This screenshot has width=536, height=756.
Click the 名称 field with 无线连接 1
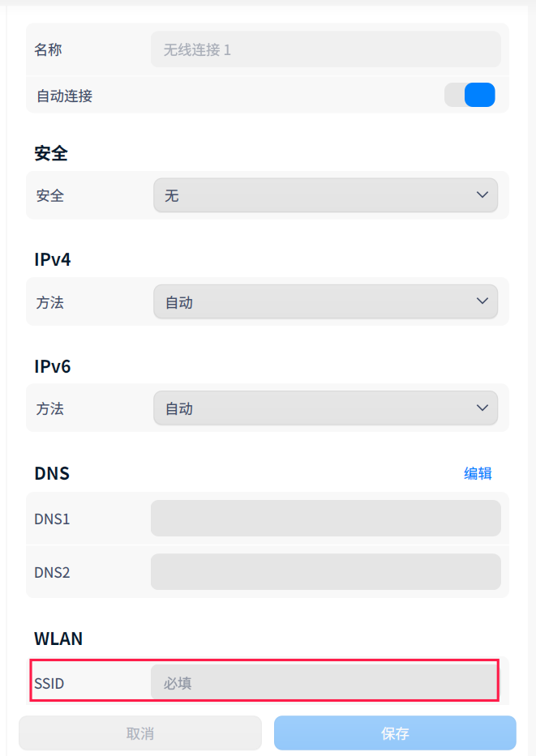click(325, 49)
